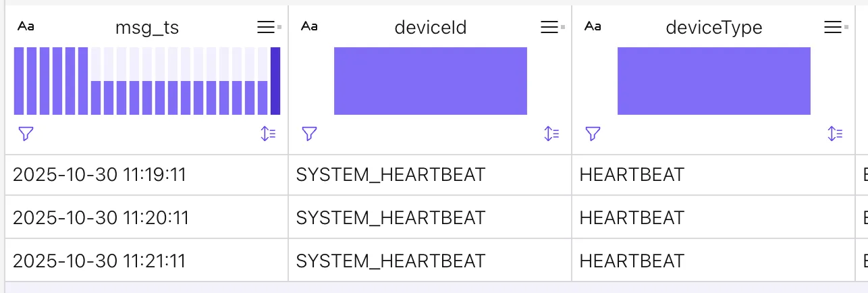Open the msg_ts column menu

(x=267, y=27)
